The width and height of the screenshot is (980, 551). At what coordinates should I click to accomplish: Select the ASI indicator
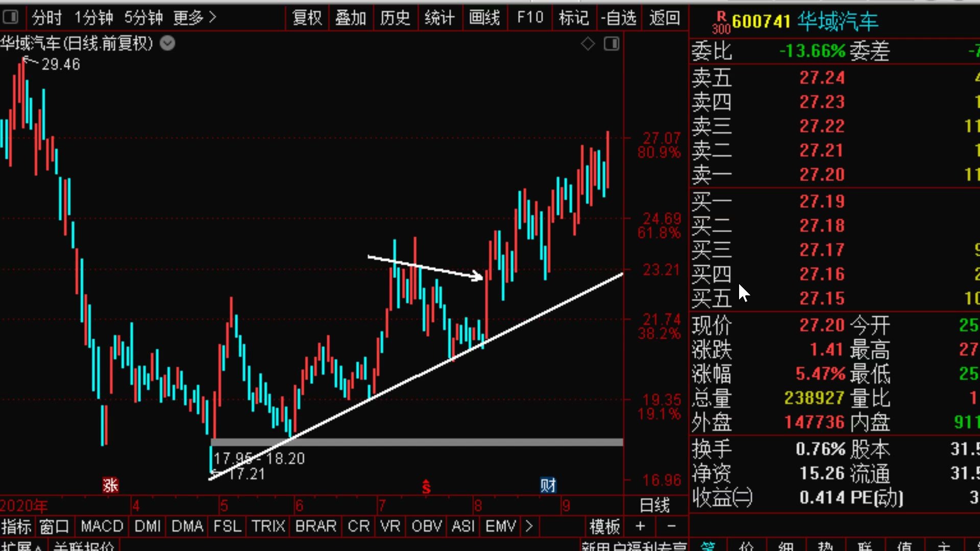pyautogui.click(x=463, y=527)
